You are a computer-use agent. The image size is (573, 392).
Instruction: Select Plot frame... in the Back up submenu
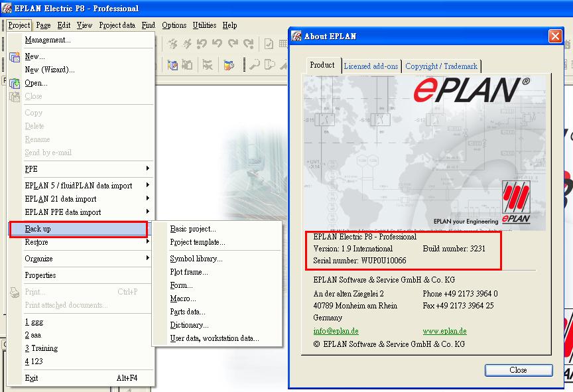[217, 272]
